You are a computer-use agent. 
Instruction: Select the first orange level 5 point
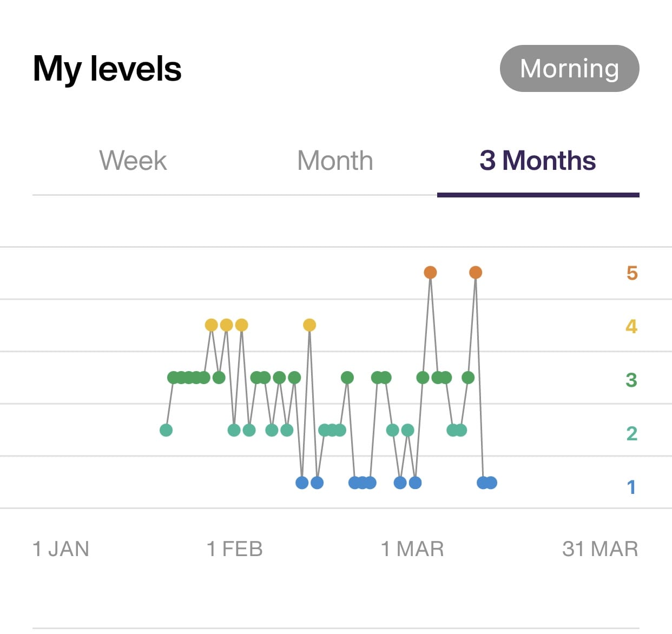click(430, 273)
